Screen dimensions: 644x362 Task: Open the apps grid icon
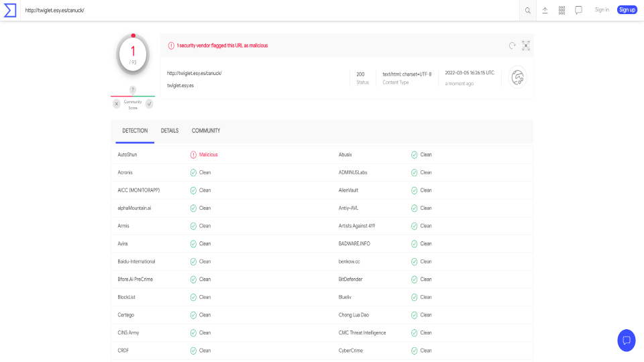pos(561,10)
